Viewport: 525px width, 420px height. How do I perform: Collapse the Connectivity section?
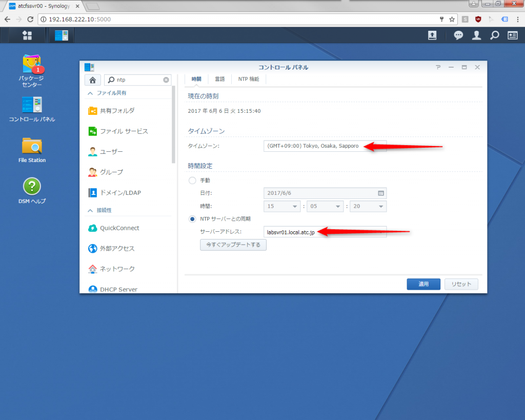[x=90, y=210]
